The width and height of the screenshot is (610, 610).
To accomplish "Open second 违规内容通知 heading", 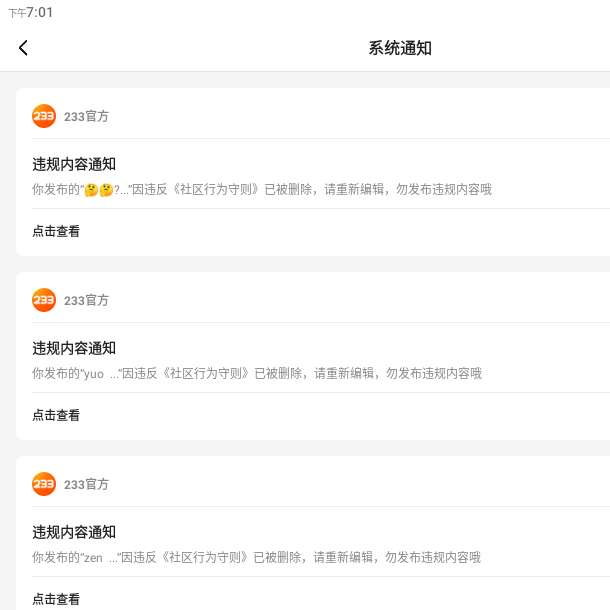I will click(74, 348).
